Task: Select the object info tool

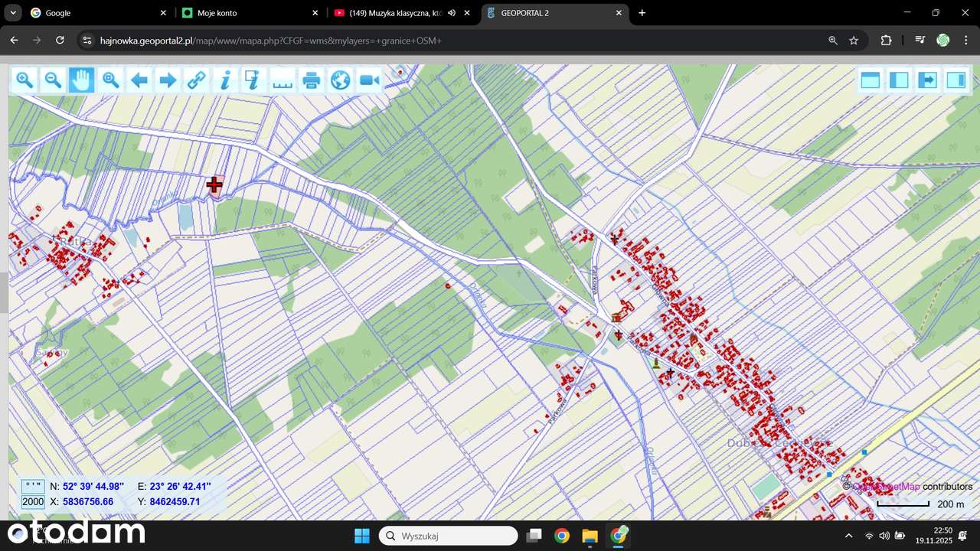Action: coord(225,80)
